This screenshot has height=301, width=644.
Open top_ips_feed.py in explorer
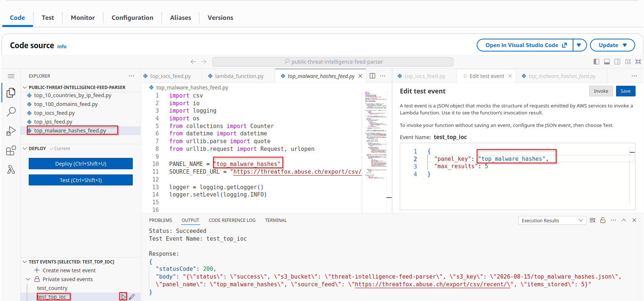coord(53,122)
